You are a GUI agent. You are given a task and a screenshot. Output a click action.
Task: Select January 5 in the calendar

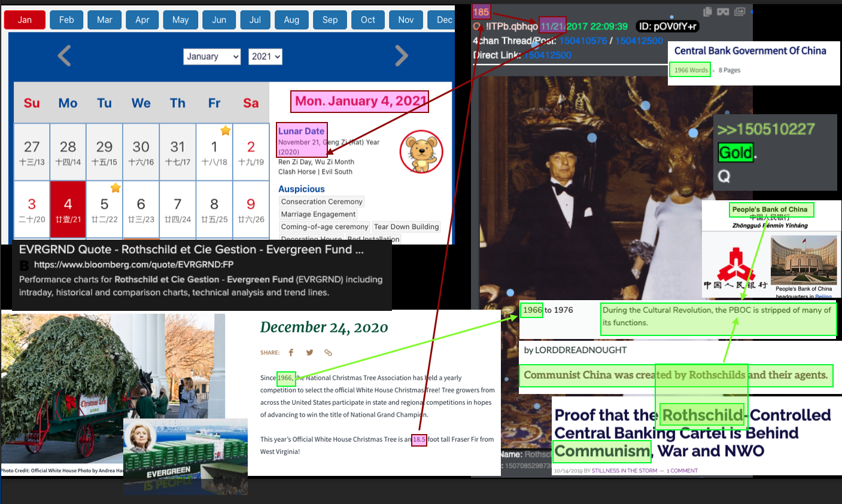105,209
